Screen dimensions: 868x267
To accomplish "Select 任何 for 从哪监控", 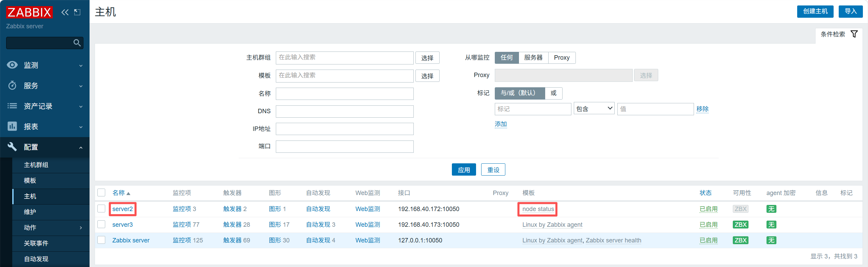I will [x=507, y=58].
